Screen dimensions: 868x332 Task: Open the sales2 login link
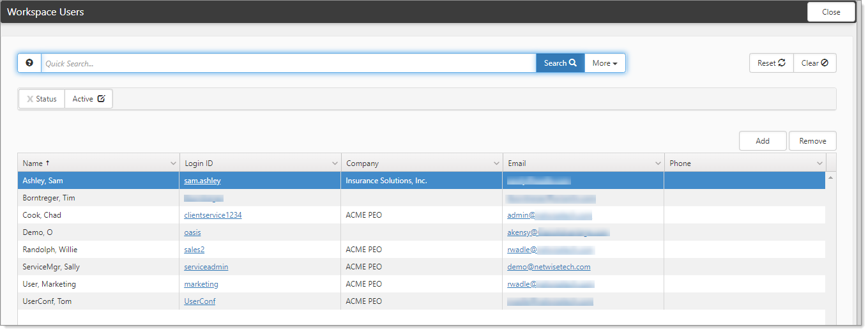pos(194,250)
